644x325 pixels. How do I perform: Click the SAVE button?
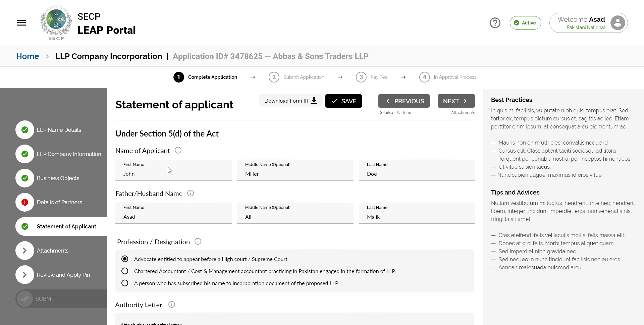[x=343, y=101]
